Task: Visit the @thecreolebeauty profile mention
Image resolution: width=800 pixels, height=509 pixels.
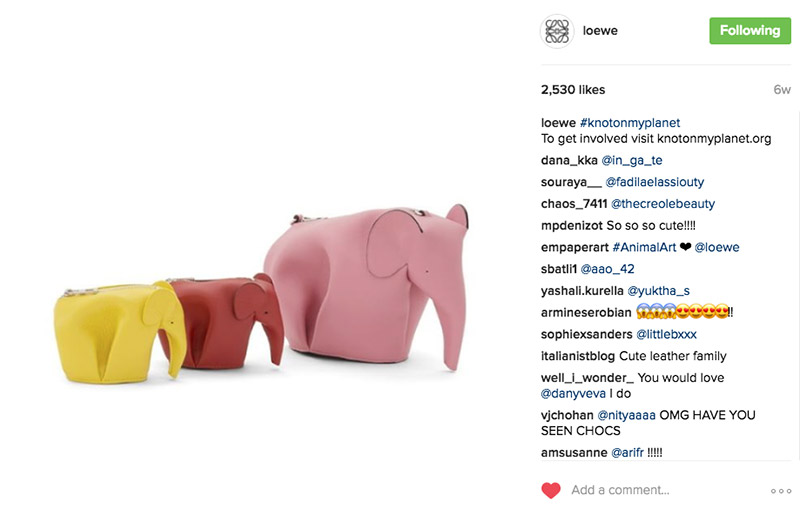Action: [663, 204]
